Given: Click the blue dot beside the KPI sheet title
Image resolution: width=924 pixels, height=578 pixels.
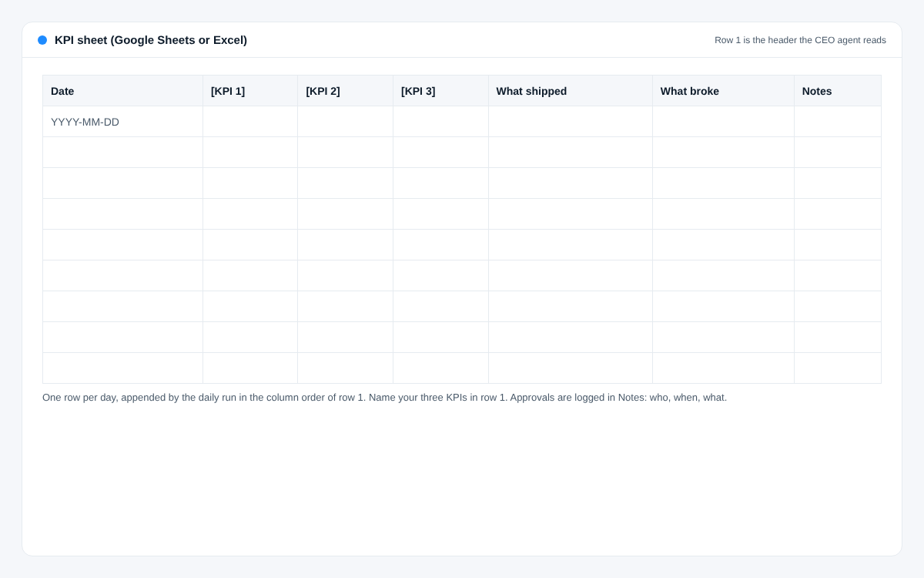Looking at the screenshot, I should click(42, 40).
